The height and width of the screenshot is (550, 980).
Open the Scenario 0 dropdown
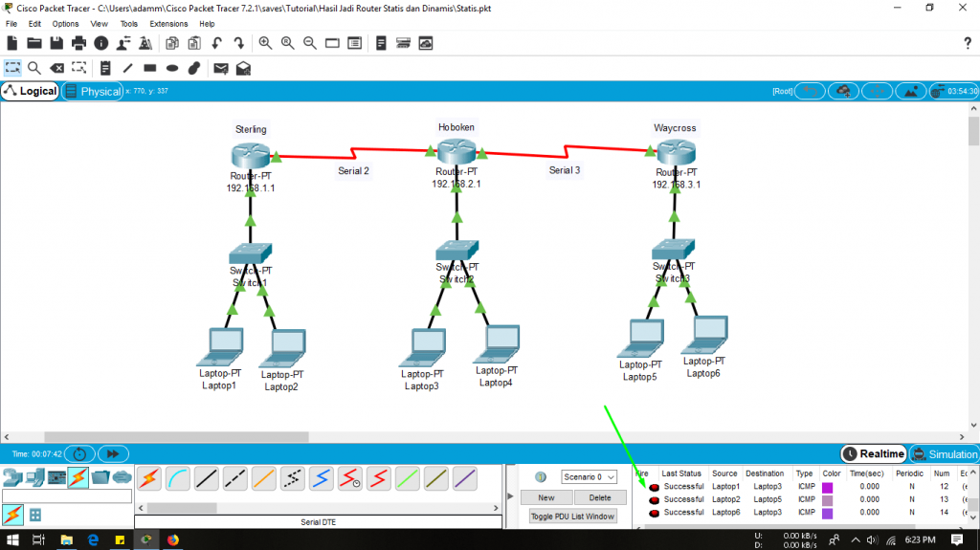(589, 477)
